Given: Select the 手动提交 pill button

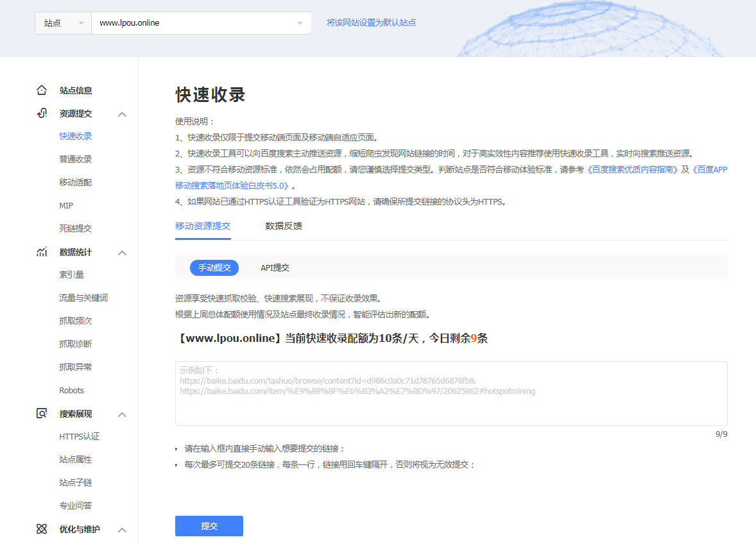Looking at the screenshot, I should pos(214,268).
